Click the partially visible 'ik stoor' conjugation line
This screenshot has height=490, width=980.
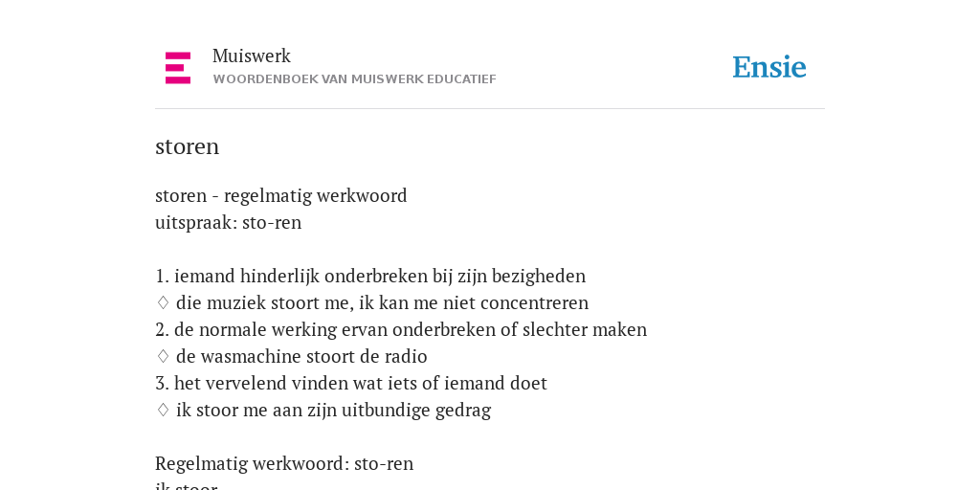click(x=187, y=485)
